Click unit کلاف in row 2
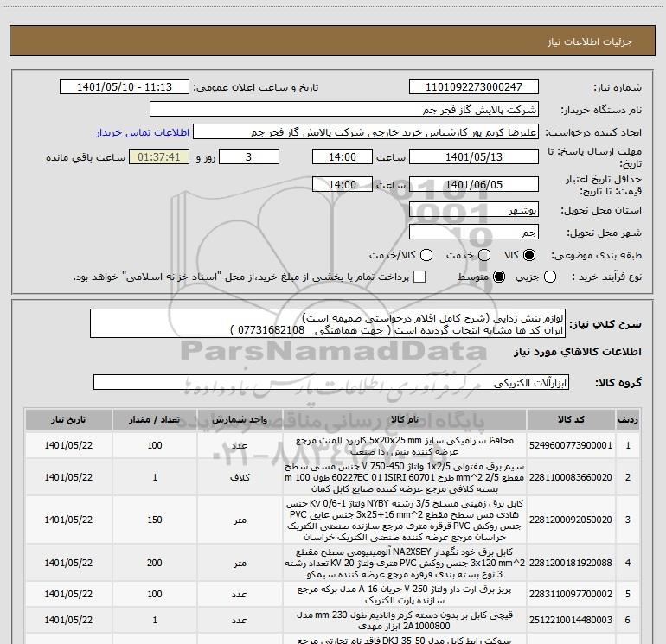The height and width of the screenshot is (644, 666). 240,477
